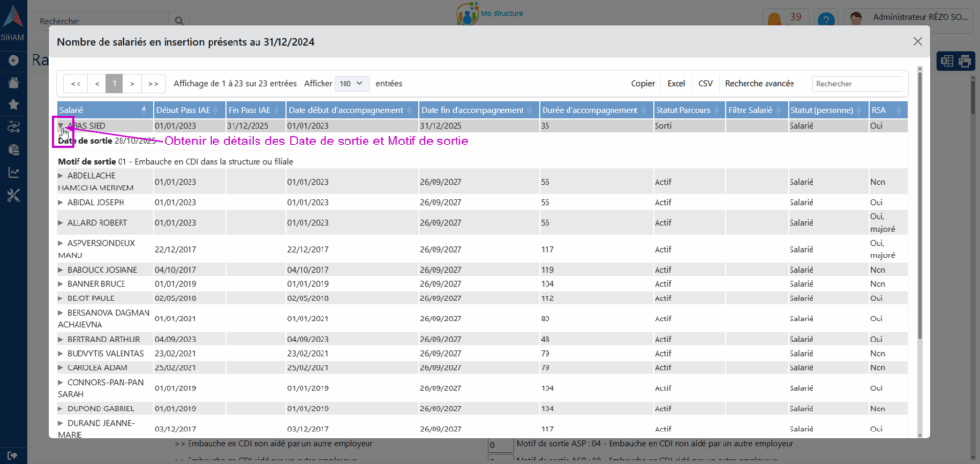Click the Excel export button
This screenshot has width=980, height=464.
tap(676, 83)
